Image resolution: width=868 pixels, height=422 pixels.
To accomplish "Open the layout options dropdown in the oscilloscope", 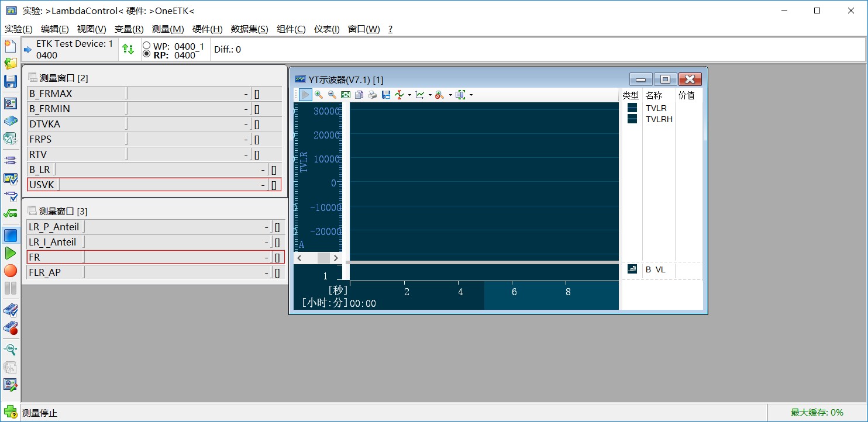I will point(471,94).
